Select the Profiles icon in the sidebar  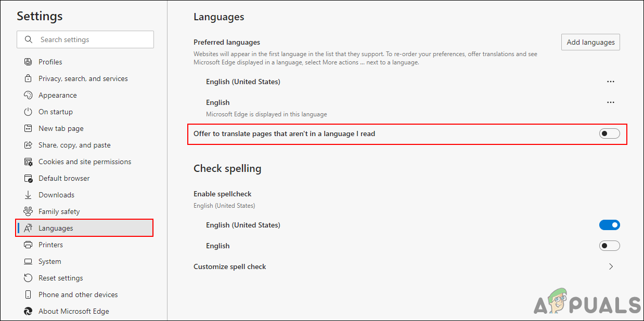pyautogui.click(x=28, y=61)
